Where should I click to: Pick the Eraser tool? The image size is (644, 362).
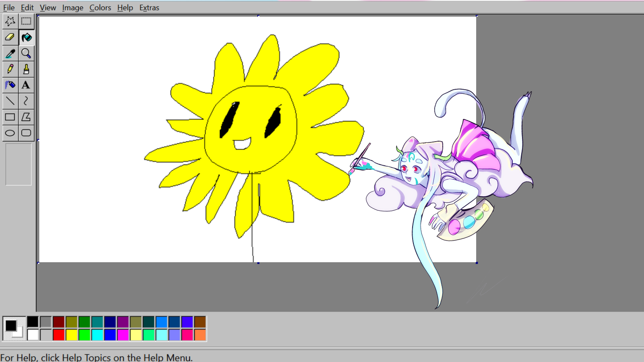pyautogui.click(x=10, y=37)
